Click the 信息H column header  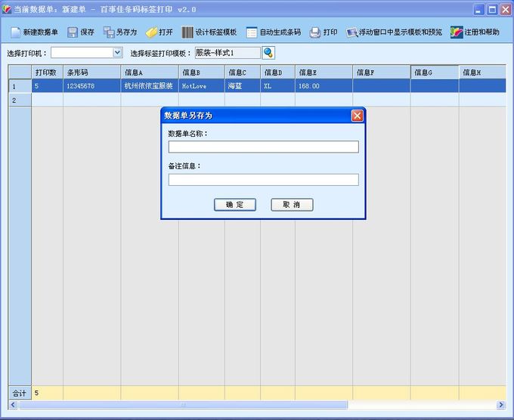482,72
